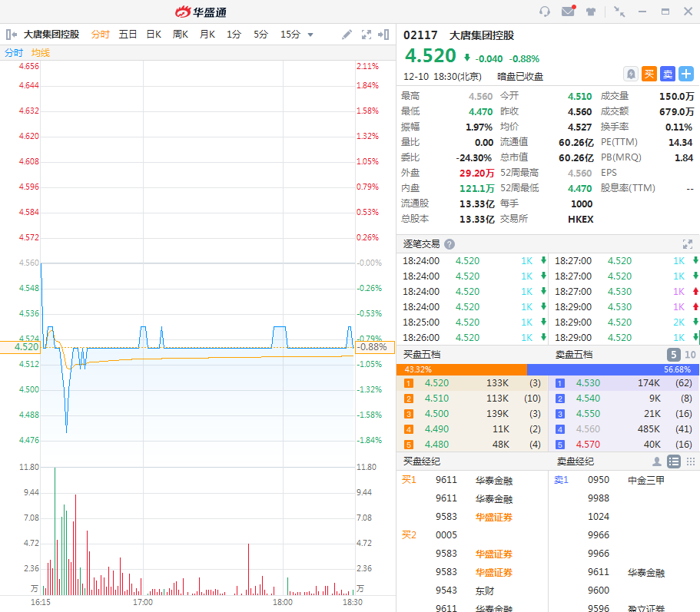Switch chart to 日K tab
The width and height of the screenshot is (700, 612).
coord(154,35)
